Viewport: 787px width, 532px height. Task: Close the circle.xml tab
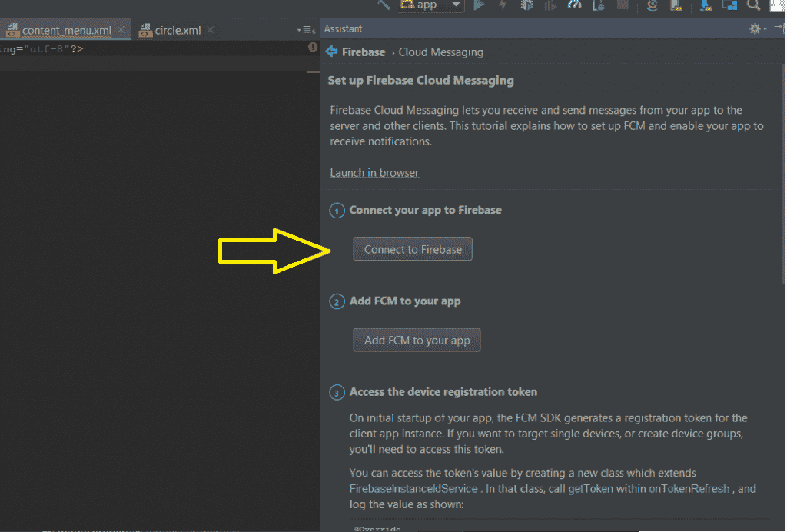[211, 30]
